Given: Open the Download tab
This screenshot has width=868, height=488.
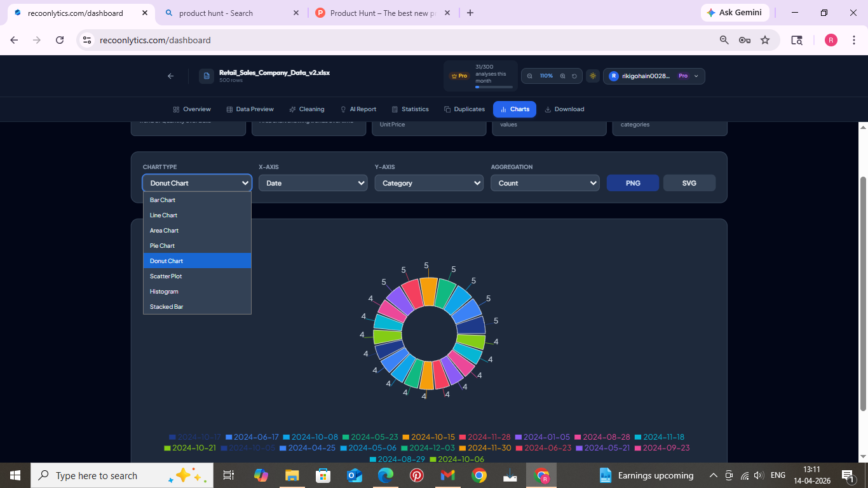Looking at the screenshot, I should [x=565, y=109].
